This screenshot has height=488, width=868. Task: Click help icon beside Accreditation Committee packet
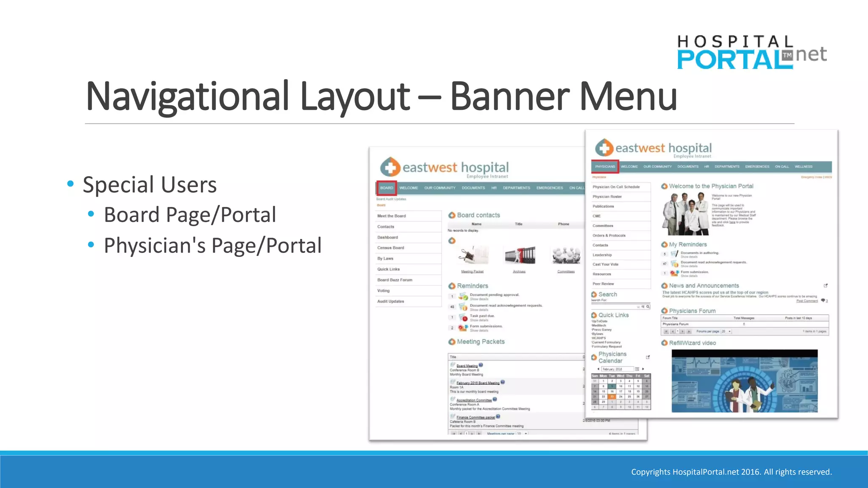coord(495,399)
